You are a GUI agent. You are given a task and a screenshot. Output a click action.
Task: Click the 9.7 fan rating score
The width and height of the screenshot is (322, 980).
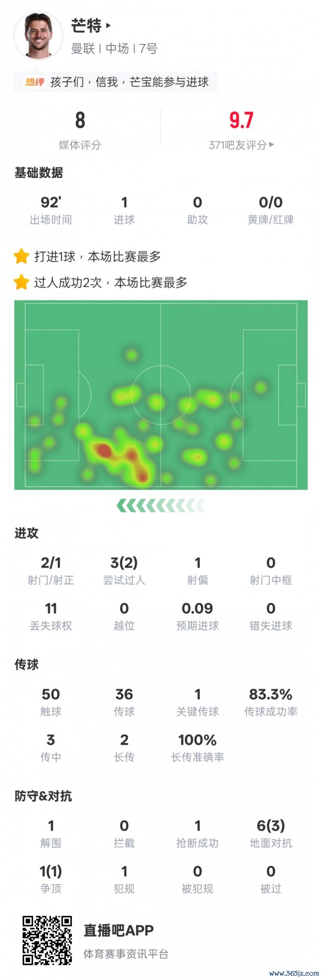241,120
